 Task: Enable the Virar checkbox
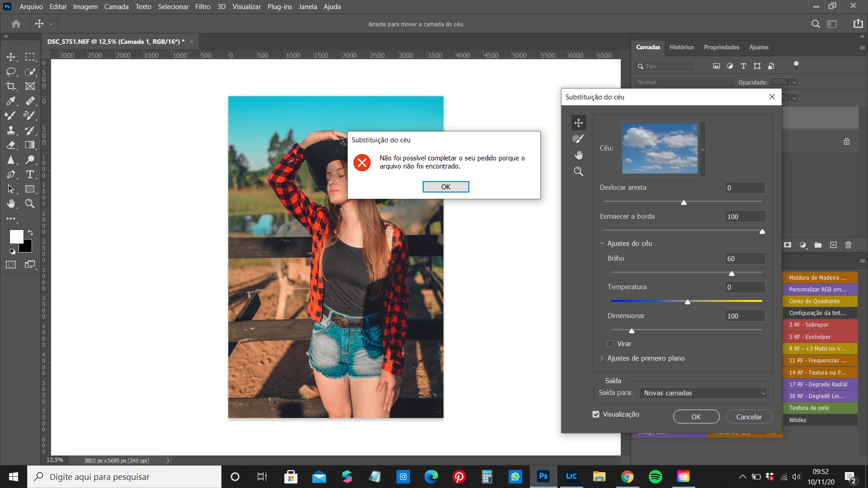click(x=610, y=344)
